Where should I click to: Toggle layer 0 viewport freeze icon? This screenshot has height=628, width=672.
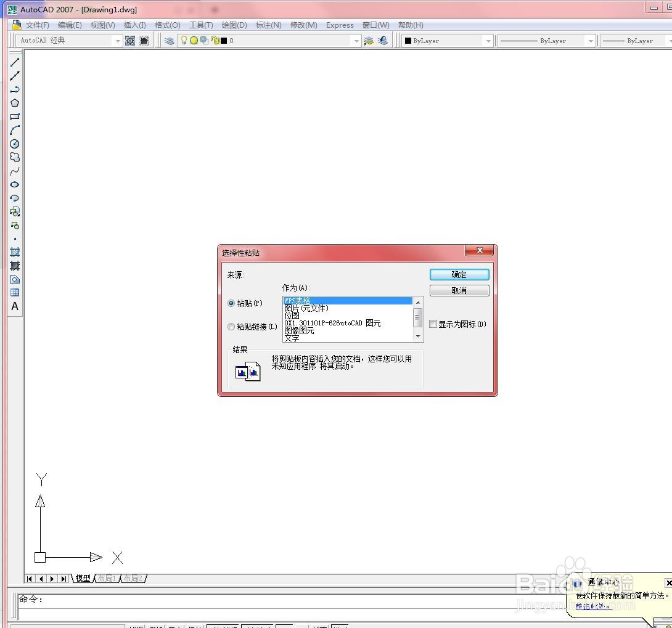pyautogui.click(x=204, y=40)
